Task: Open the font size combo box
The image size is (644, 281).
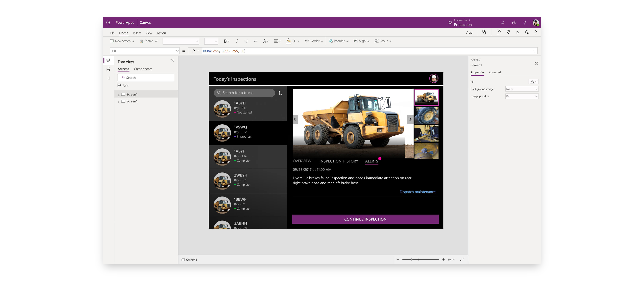Action: 211,41
